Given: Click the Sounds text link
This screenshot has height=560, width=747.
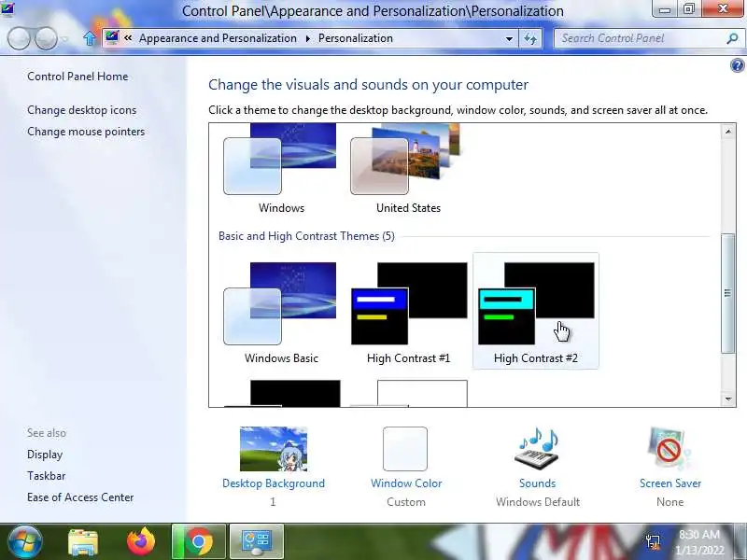Looking at the screenshot, I should click(x=538, y=483).
